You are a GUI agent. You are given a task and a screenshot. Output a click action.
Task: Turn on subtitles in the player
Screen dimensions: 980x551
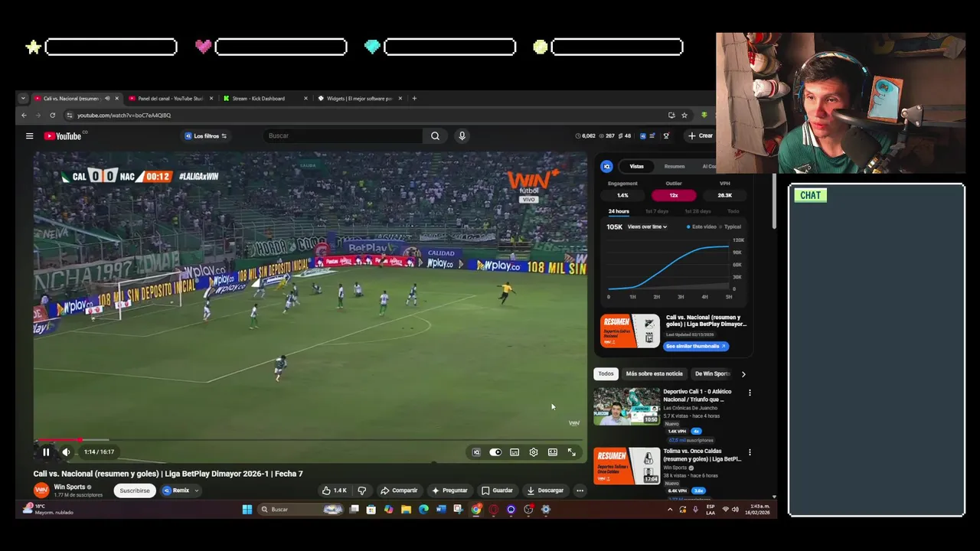(x=514, y=452)
